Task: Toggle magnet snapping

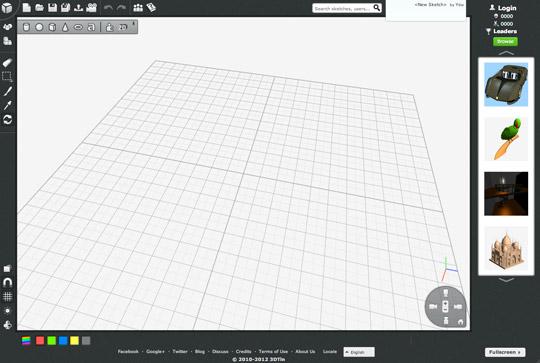Action: click(7, 282)
